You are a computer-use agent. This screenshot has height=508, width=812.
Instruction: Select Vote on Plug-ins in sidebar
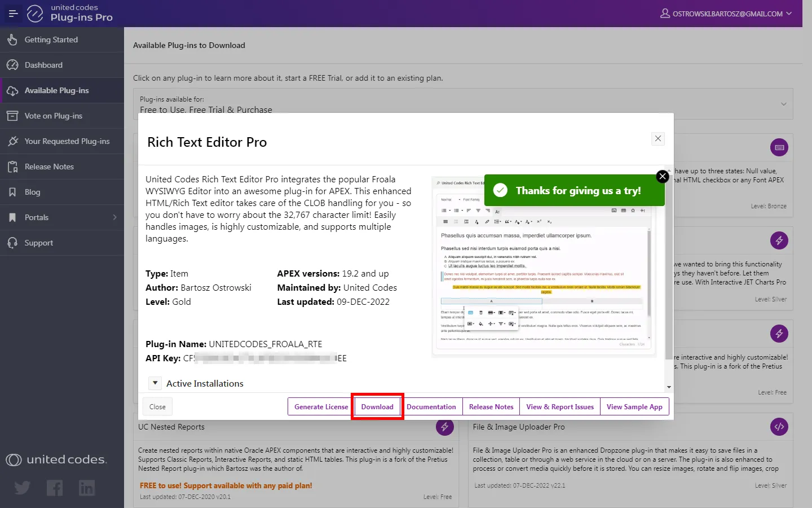click(53, 116)
